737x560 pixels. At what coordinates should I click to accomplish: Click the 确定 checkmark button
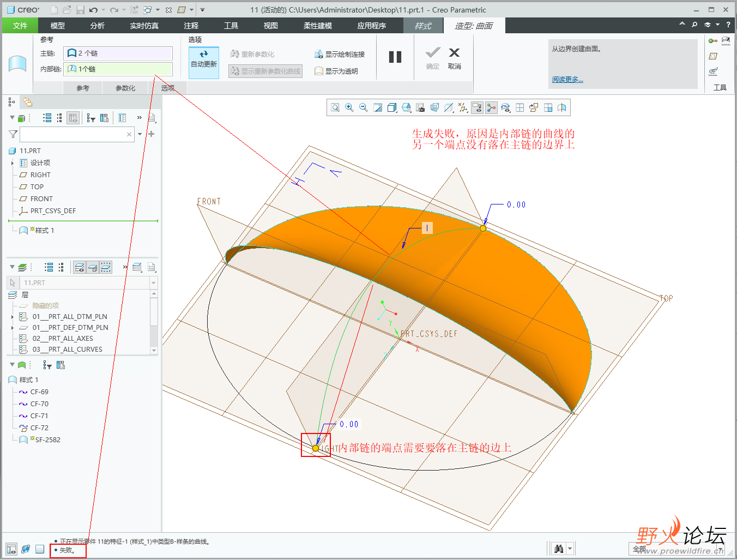tap(433, 58)
